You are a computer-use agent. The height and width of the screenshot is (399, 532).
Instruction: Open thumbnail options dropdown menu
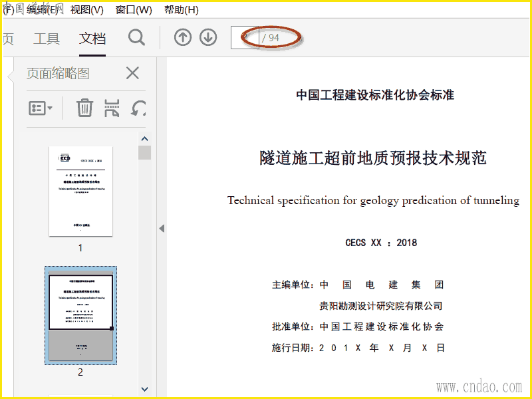pyautogui.click(x=41, y=108)
